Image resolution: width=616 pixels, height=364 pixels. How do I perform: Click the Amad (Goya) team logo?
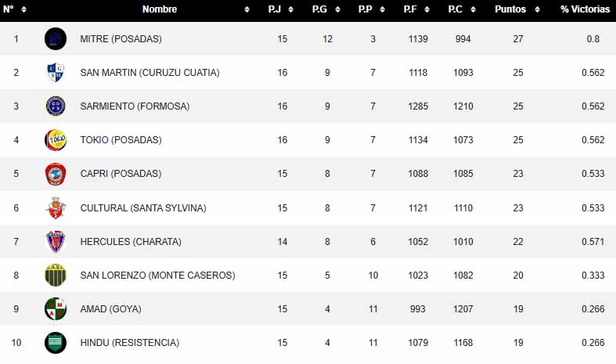point(56,309)
